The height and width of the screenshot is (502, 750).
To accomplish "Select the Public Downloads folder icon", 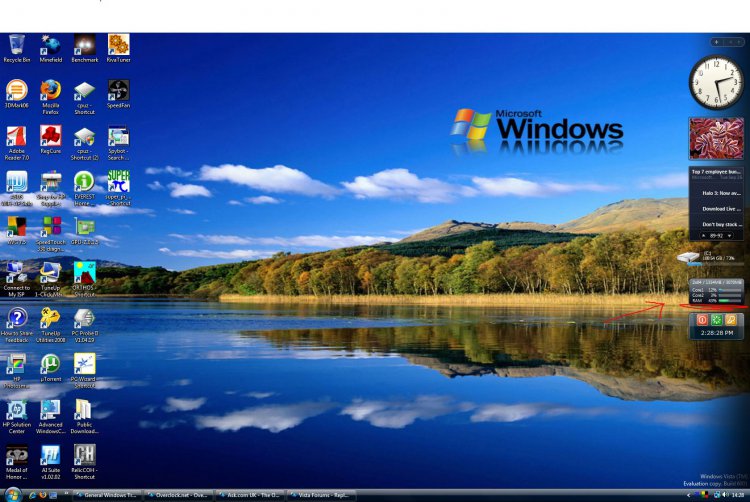I will (x=85, y=416).
